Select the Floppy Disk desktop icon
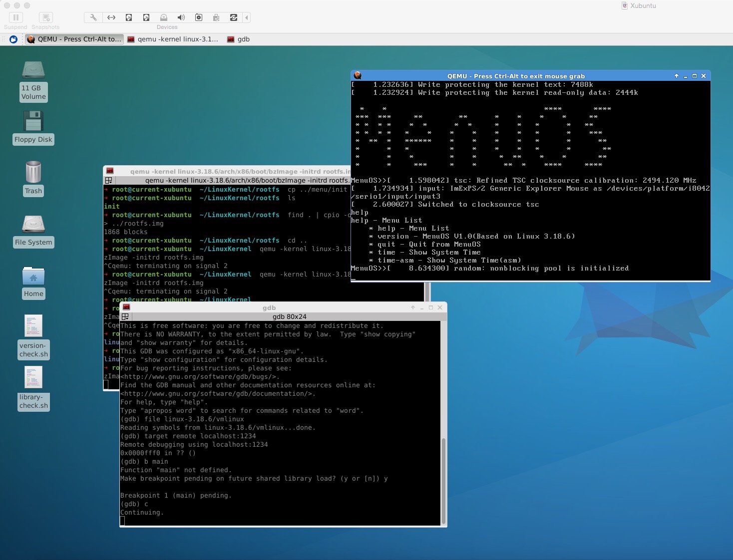 tap(33, 127)
